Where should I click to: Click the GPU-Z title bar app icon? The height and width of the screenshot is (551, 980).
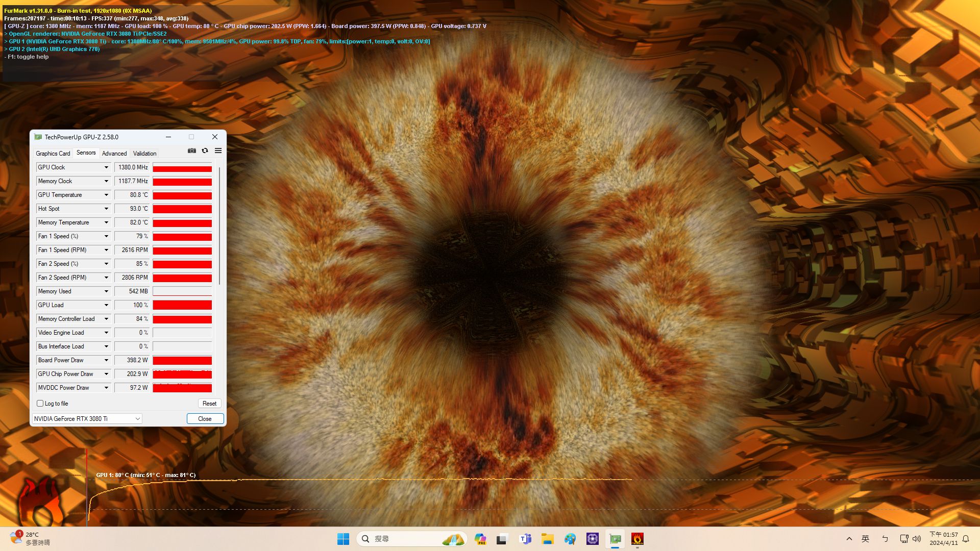38,137
